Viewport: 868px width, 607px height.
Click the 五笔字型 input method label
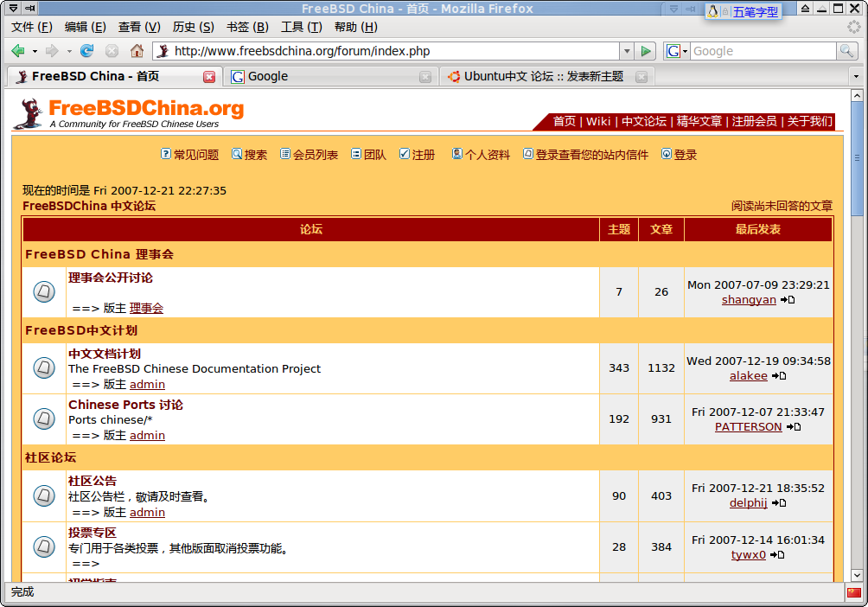click(x=755, y=11)
